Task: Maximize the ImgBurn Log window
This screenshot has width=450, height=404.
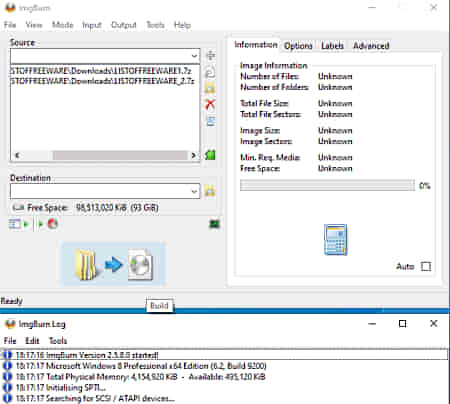Action: pos(403,324)
